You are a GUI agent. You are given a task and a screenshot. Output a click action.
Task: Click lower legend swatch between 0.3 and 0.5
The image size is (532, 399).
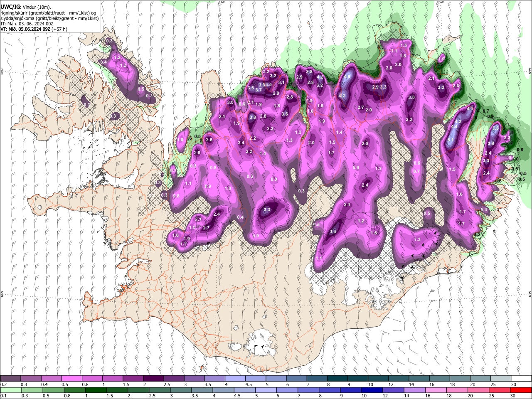point(32,390)
